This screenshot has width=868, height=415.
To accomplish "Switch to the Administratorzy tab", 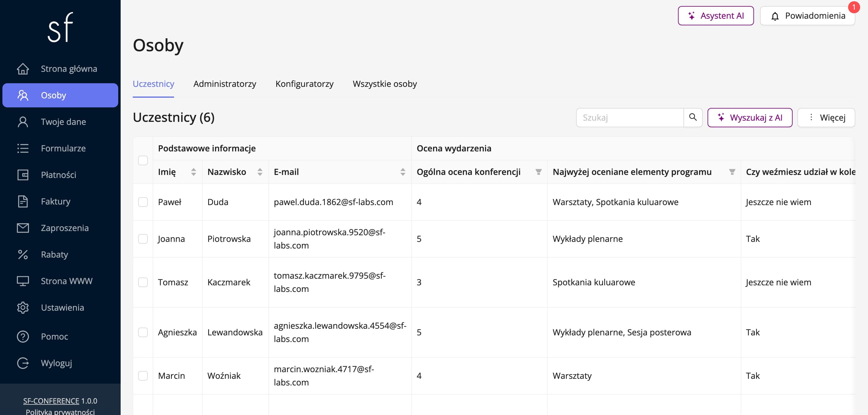I will coord(225,84).
